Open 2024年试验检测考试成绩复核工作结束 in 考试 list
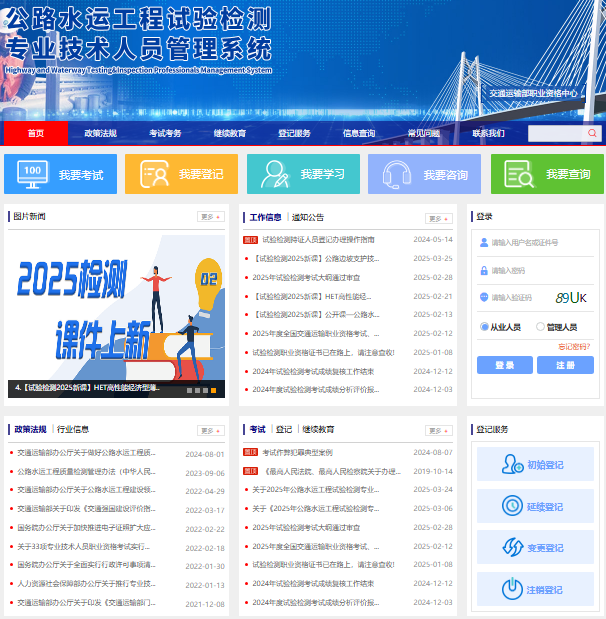The width and height of the screenshot is (606, 619). click(313, 583)
